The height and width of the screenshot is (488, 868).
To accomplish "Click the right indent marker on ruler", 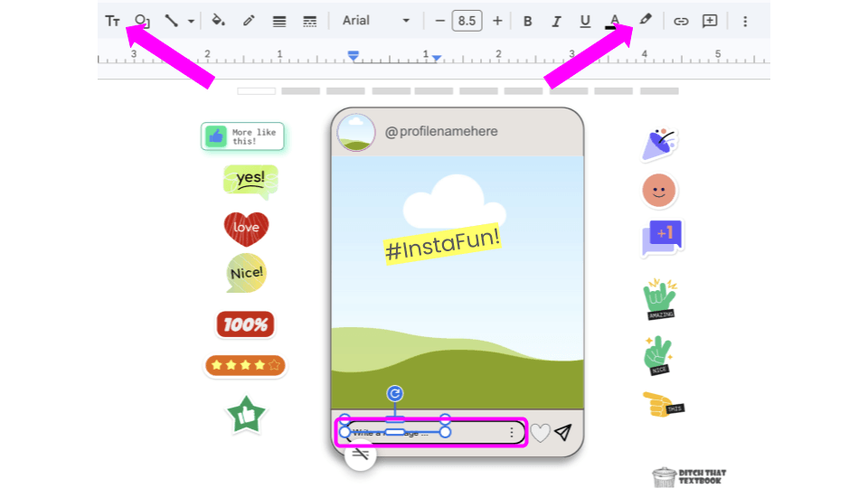I will coord(437,58).
